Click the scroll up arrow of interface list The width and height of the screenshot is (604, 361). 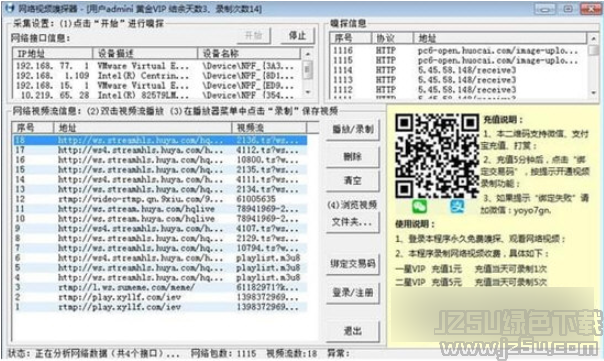307,54
